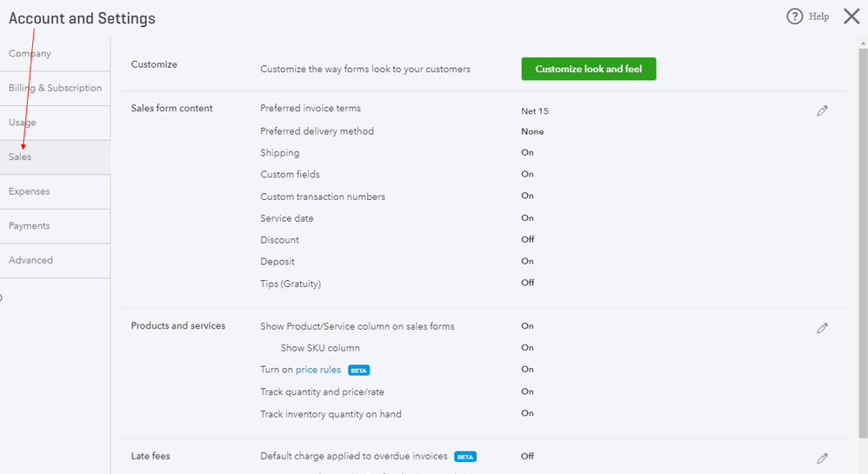Click the Preferred invoice terms Net 15 value

(535, 111)
